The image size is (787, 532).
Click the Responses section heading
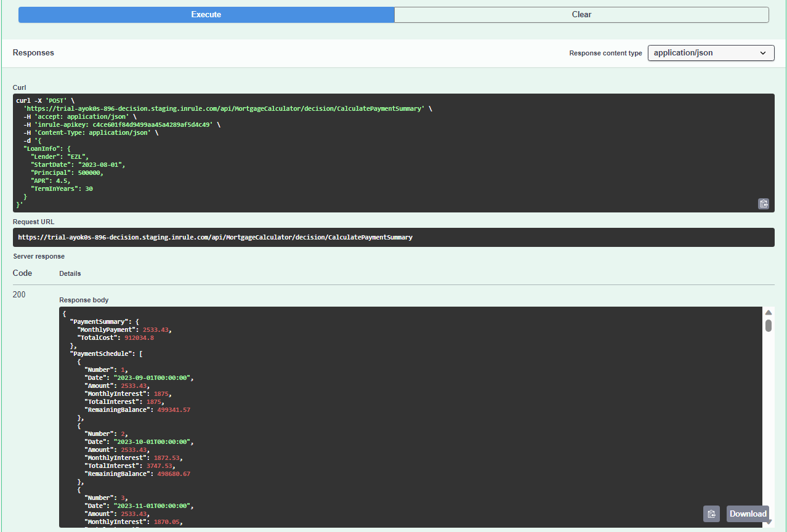tap(33, 53)
